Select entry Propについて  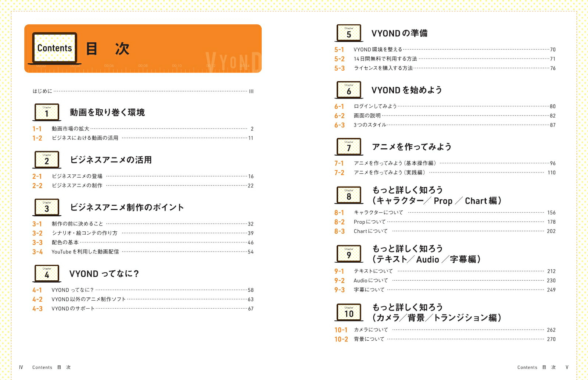click(370, 222)
